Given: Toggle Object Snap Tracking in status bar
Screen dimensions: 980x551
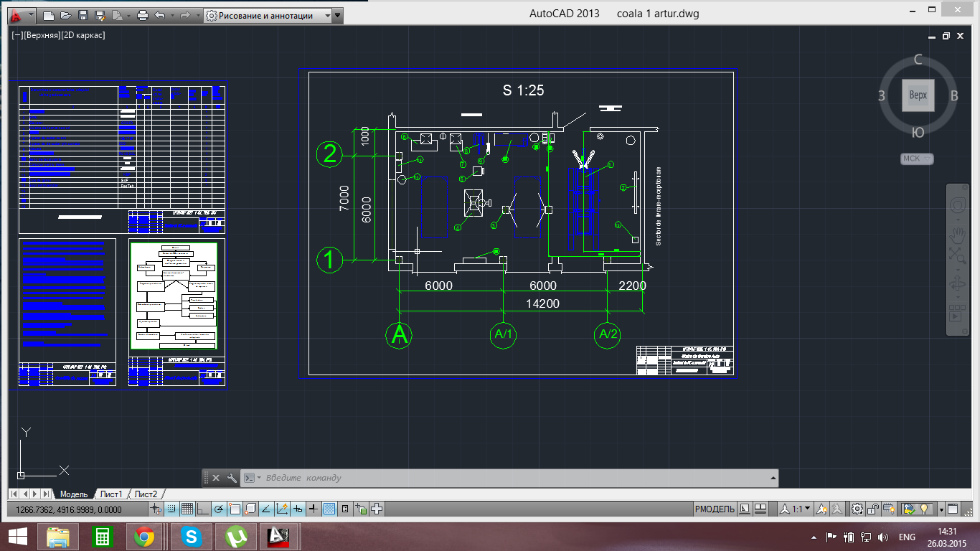Looking at the screenshot, I should 266,509.
